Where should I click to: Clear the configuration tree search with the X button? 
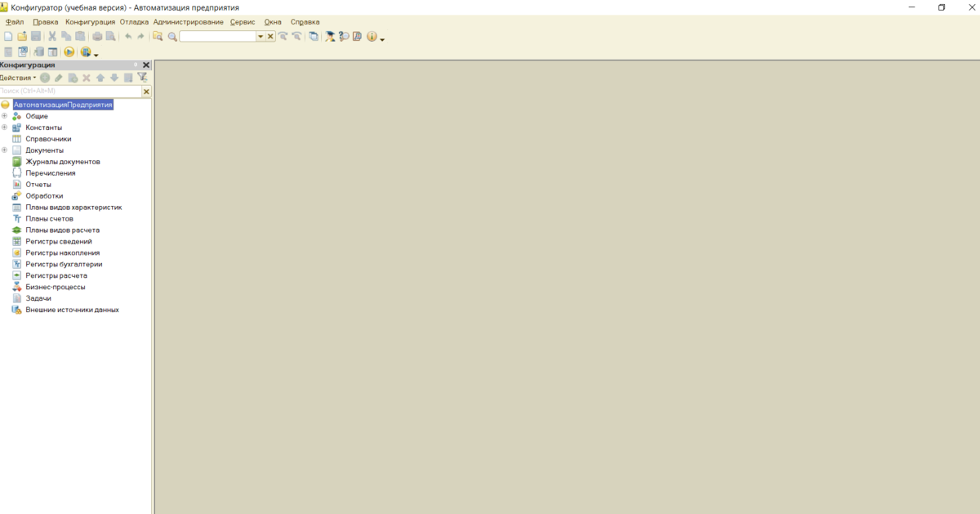[146, 92]
